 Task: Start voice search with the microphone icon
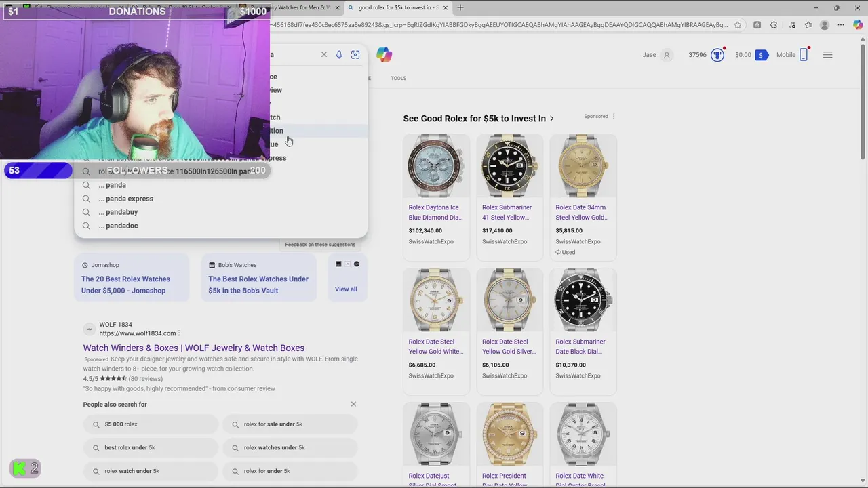tap(339, 54)
